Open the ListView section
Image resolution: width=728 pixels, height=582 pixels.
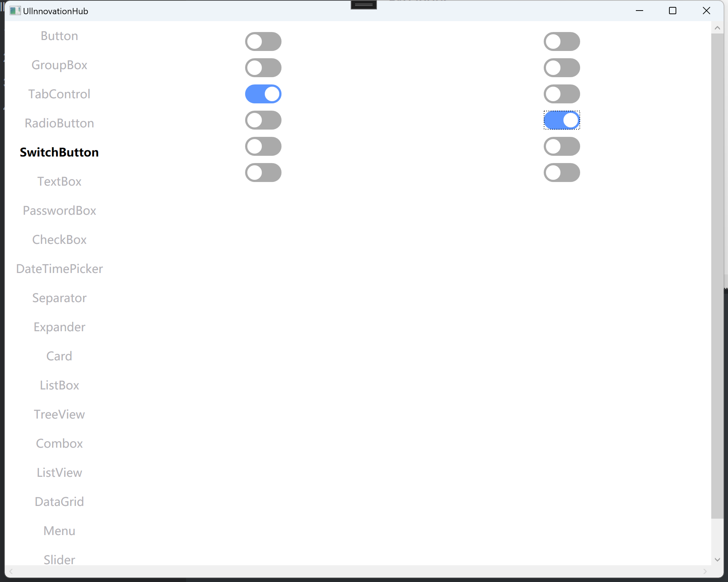click(x=59, y=472)
